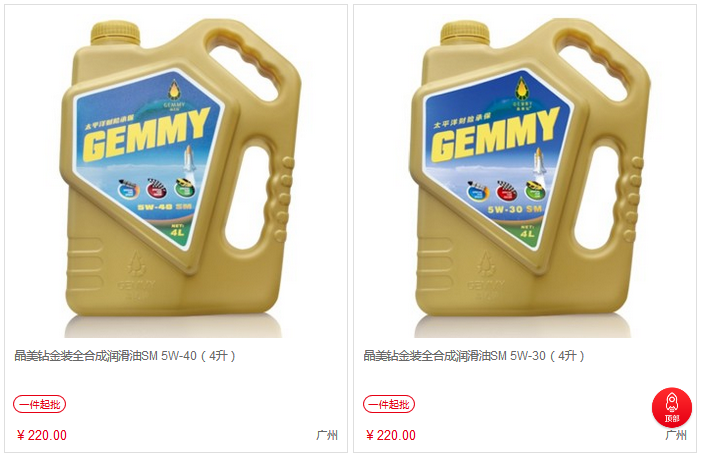Image resolution: width=701 pixels, height=456 pixels.
Task: Open the 5W-30 GEMMY oil bottle image
Action: [525, 177]
